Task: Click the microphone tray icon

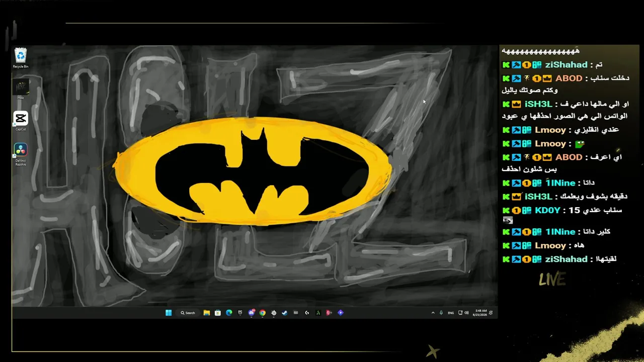Action: tap(441, 313)
